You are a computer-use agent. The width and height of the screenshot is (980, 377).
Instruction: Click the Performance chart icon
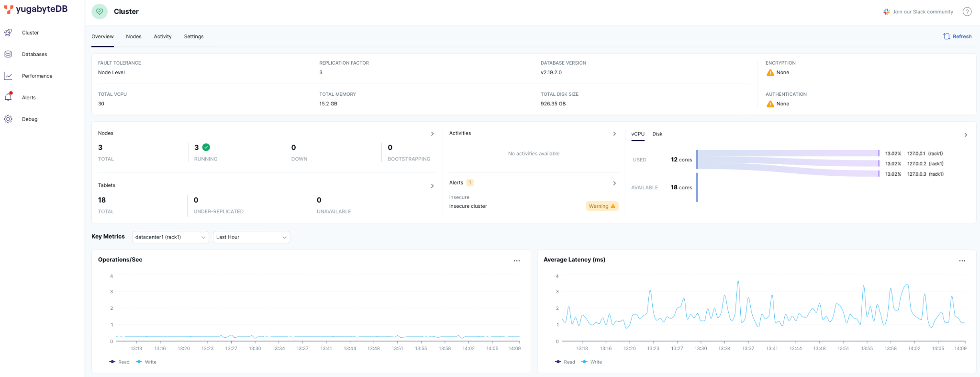(x=8, y=76)
